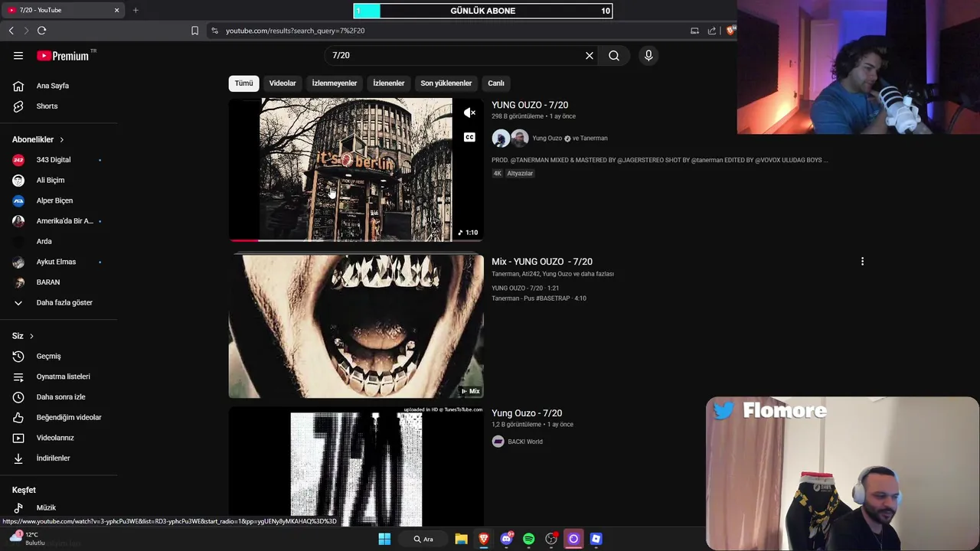Open Tanerman collaborator channel link
Image resolution: width=980 pixels, height=551 pixels.
point(593,139)
